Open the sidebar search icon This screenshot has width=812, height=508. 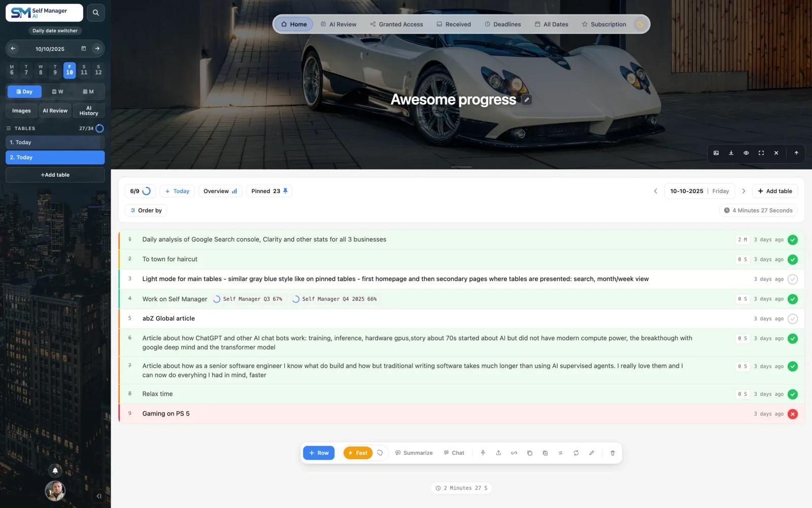[95, 13]
